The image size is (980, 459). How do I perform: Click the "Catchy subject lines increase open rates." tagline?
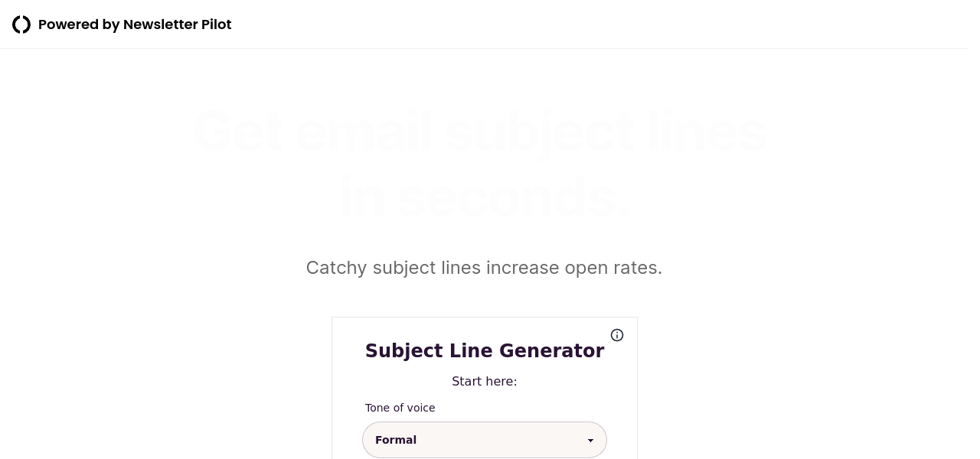484,268
